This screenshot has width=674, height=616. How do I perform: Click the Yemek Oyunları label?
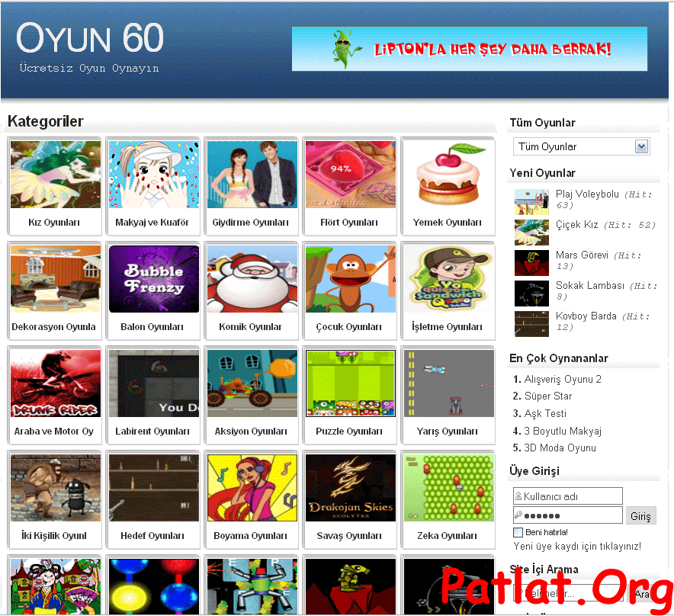pyautogui.click(x=447, y=223)
